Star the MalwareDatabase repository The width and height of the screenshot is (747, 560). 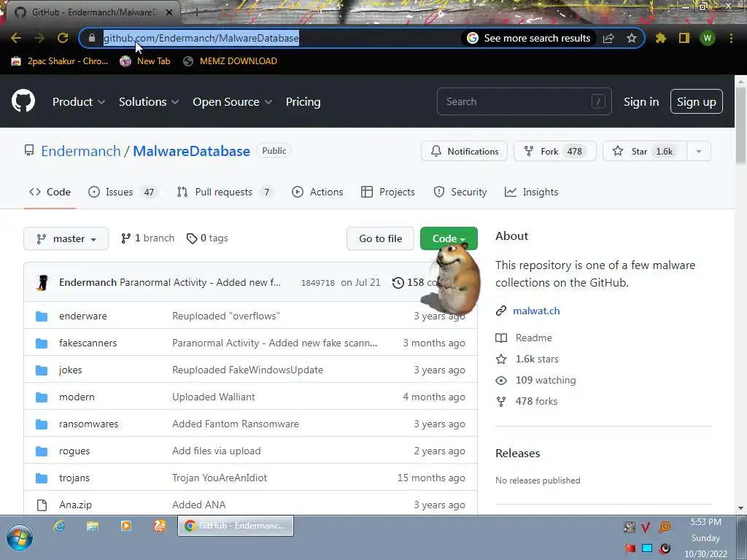coord(645,152)
